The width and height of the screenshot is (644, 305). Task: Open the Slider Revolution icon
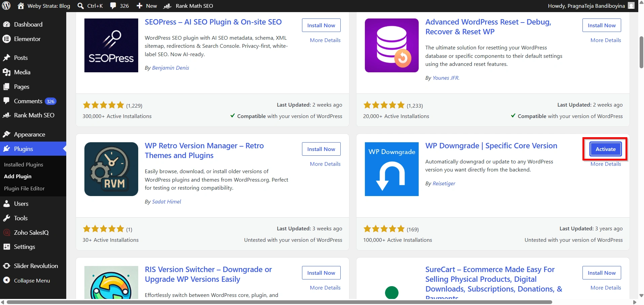6,266
